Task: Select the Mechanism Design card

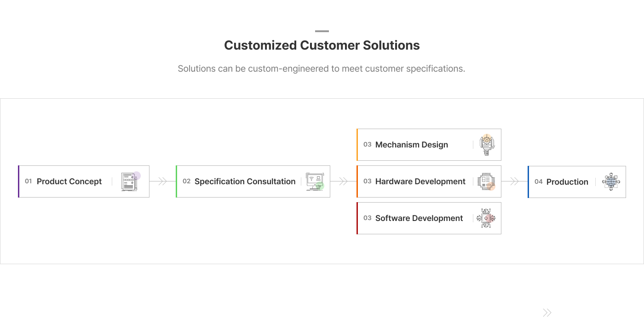Action: (412, 145)
